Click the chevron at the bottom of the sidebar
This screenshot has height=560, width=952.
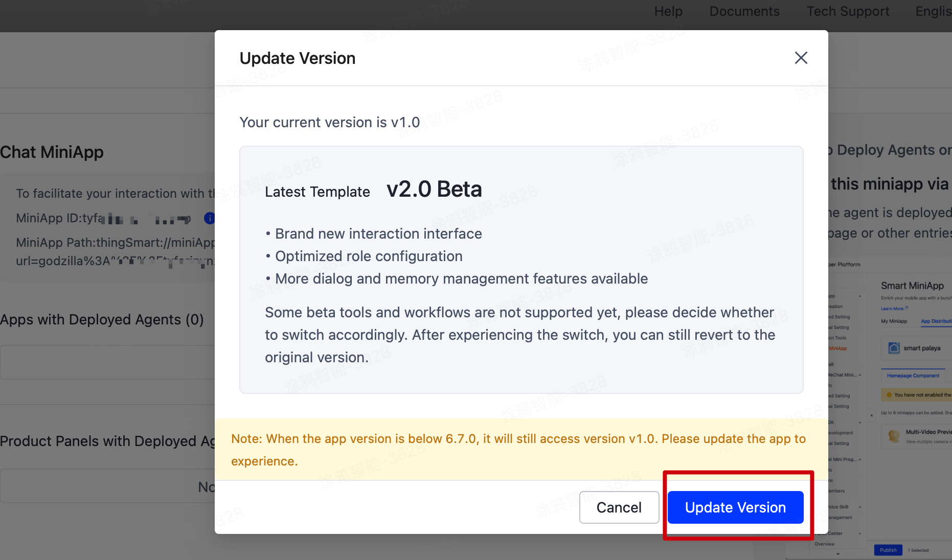[837, 554]
